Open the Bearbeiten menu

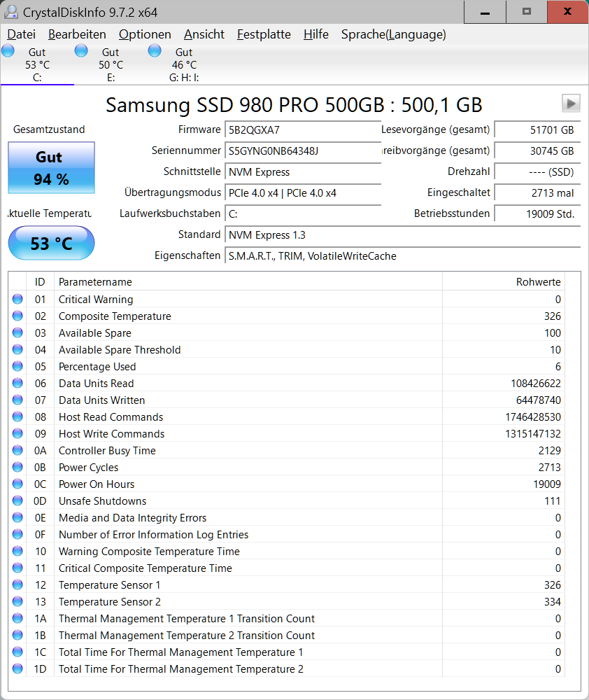77,34
